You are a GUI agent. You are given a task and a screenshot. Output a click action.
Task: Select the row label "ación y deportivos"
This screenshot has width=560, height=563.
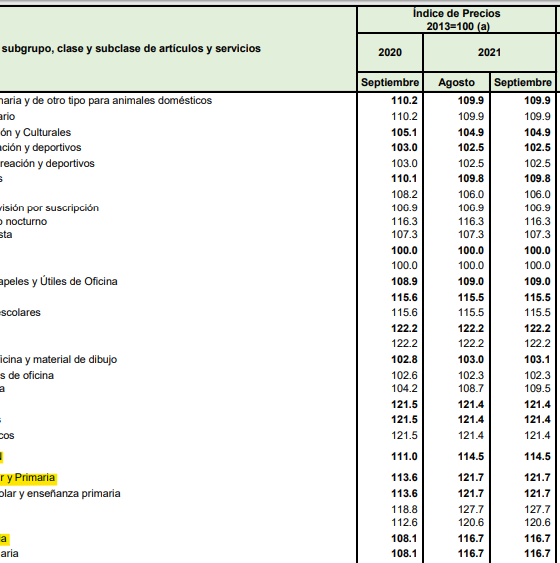click(41, 148)
